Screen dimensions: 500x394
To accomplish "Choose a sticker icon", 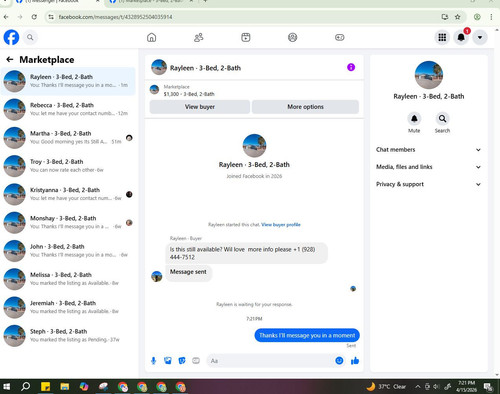I will [x=182, y=361].
